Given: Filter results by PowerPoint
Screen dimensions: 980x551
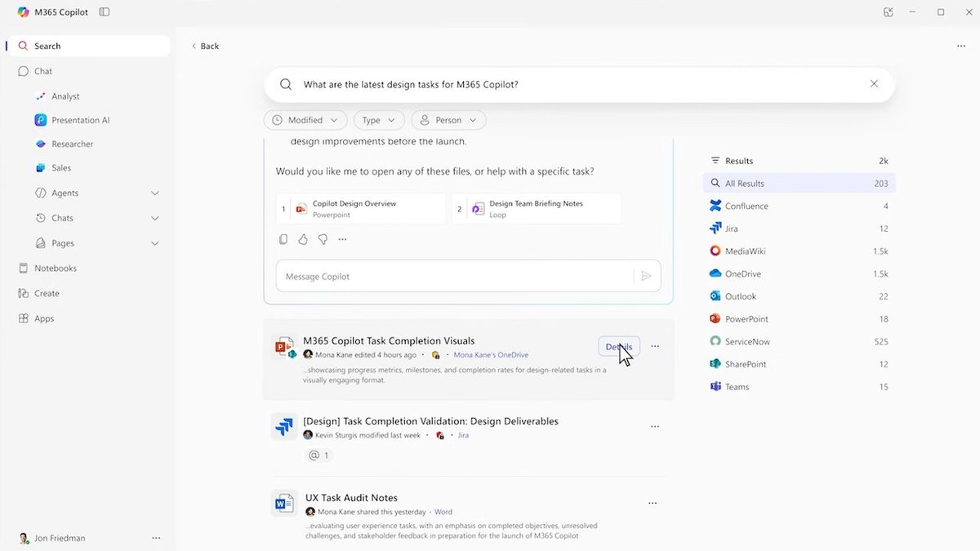Looking at the screenshot, I should 800,319.
